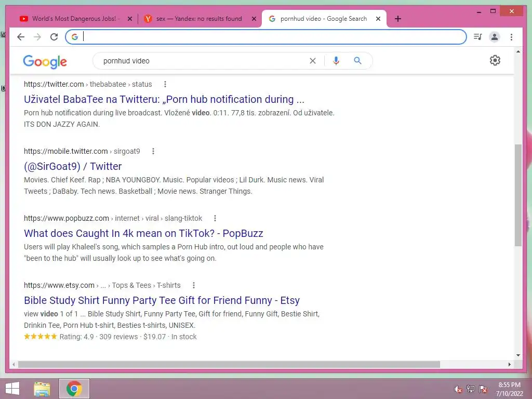Close the World's Most Dangerous Jobs tab
The image size is (532, 399).
129,19
